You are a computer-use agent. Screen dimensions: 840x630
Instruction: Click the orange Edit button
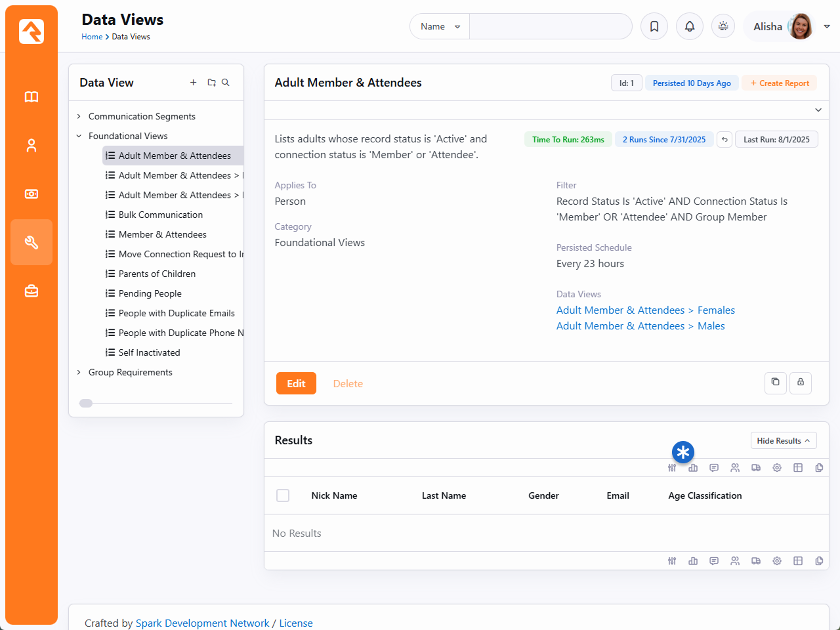[296, 383]
